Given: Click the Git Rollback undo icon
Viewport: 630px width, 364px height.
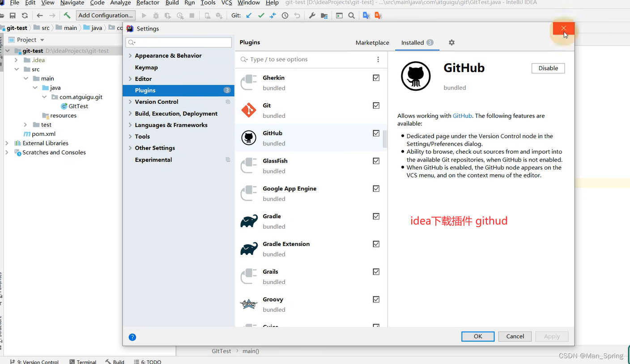Looking at the screenshot, I should click(297, 16).
